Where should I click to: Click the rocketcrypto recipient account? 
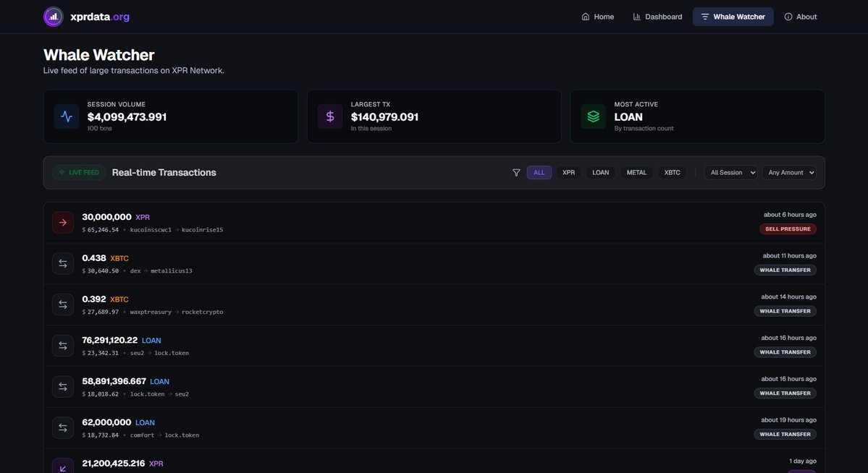click(x=202, y=312)
